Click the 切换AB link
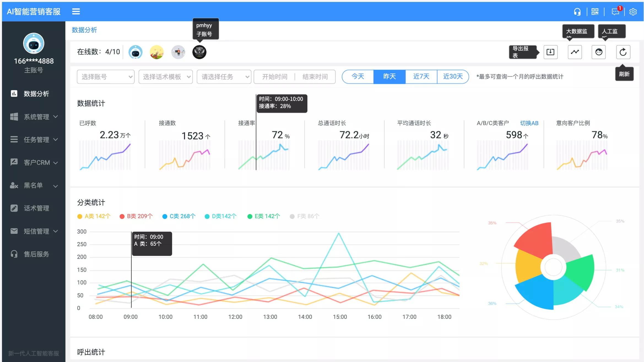The image size is (644, 362). pyautogui.click(x=529, y=123)
